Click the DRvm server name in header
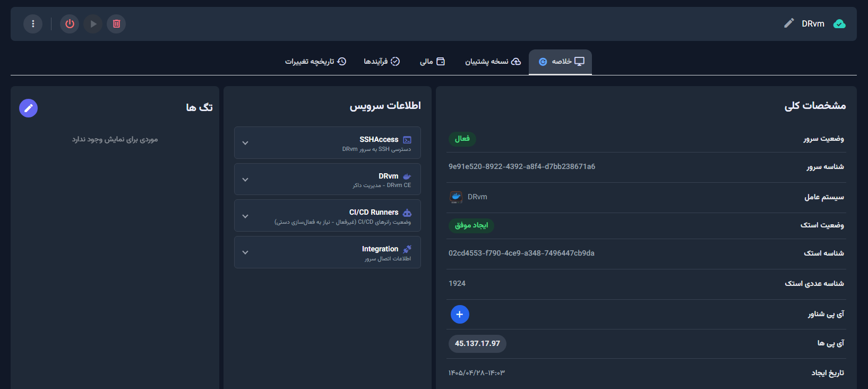The height and width of the screenshot is (389, 868). click(813, 24)
